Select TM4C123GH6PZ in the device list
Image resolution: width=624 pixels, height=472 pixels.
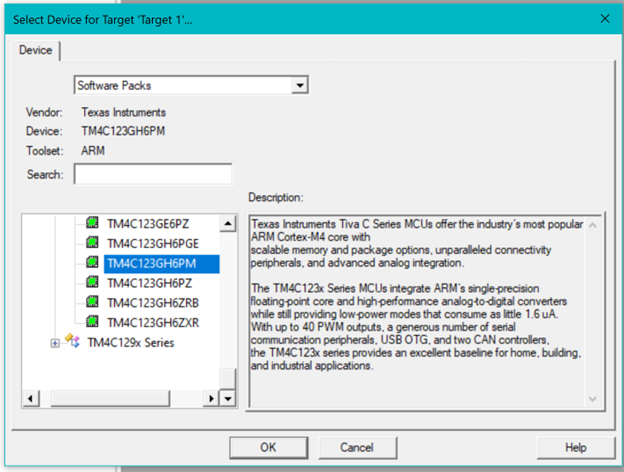[147, 283]
